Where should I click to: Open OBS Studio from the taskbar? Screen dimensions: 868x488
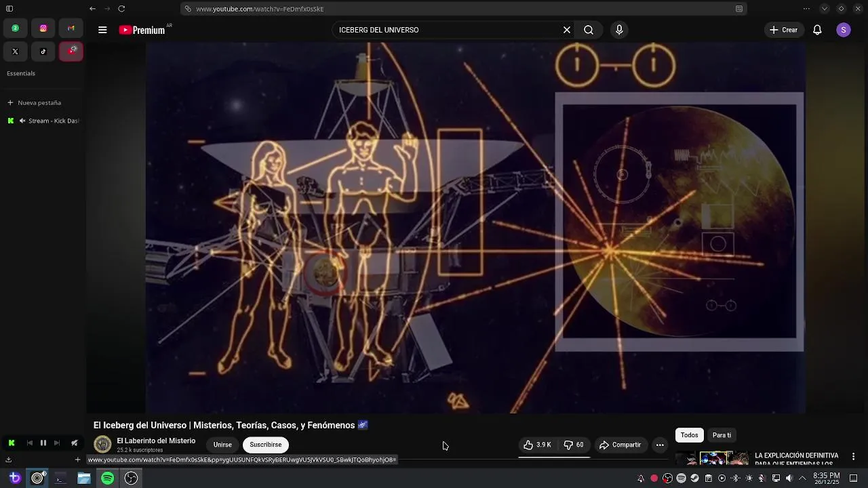(x=131, y=479)
